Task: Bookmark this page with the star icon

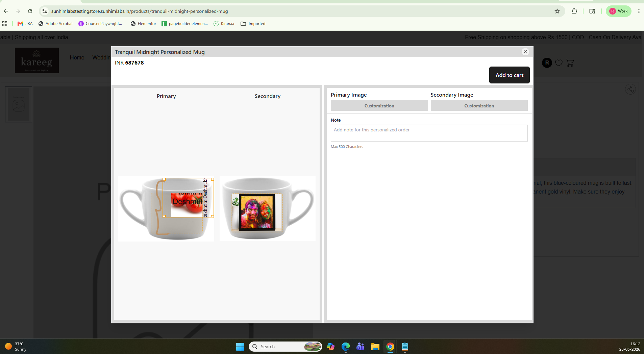Action: [x=557, y=11]
